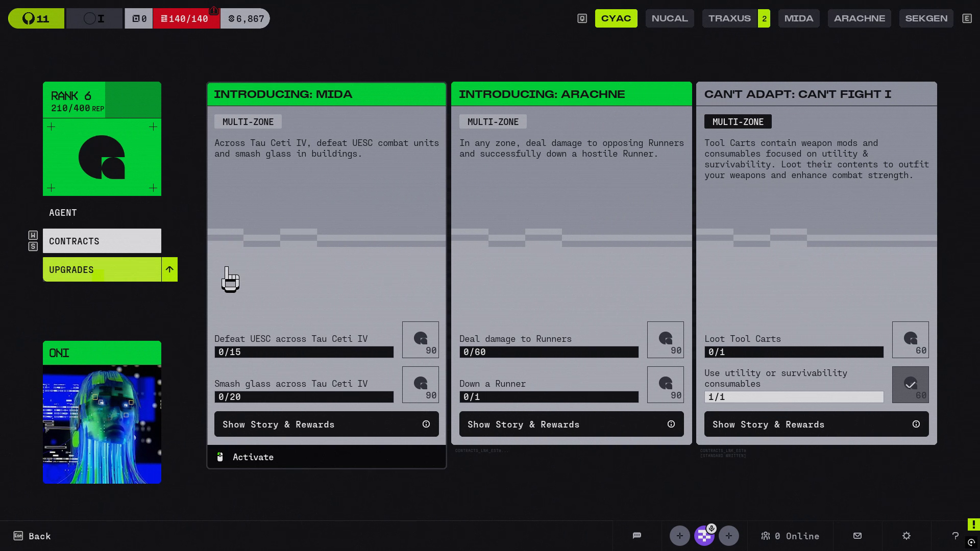Click the Smash glass progress bar
Image resolution: width=980 pixels, height=551 pixels.
(304, 397)
